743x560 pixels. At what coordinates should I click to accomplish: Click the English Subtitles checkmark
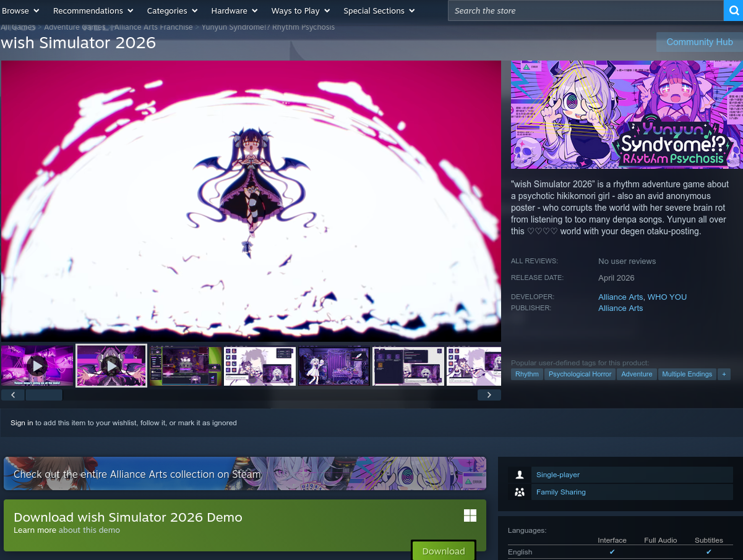pos(708,551)
